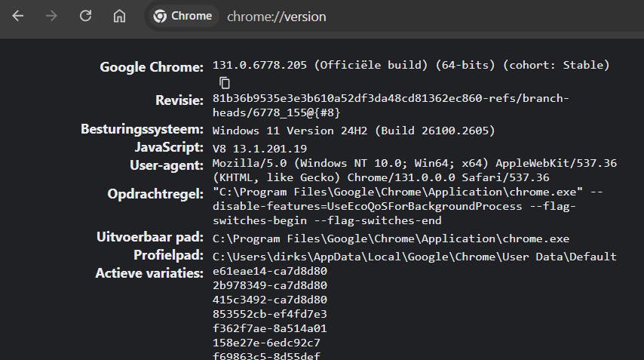Click the Revisie label
This screenshot has width=644, height=360.
click(x=179, y=100)
